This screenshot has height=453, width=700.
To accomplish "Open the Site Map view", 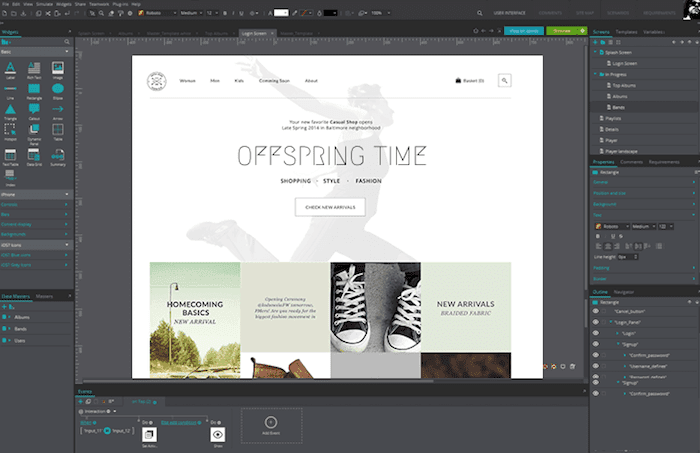I will click(x=584, y=13).
